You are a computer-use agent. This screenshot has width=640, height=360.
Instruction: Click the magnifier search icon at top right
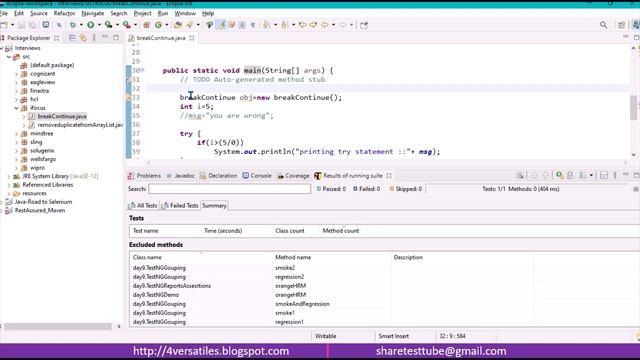pyautogui.click(x=603, y=25)
